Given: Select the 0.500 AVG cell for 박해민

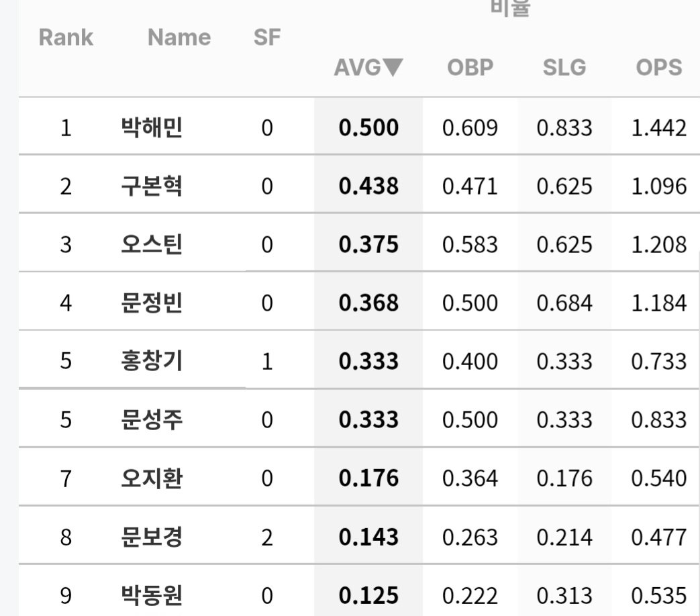Looking at the screenshot, I should (368, 127).
